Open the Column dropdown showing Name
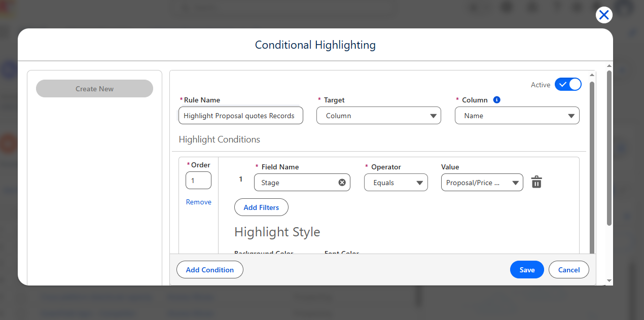This screenshot has height=320, width=644. 517,116
